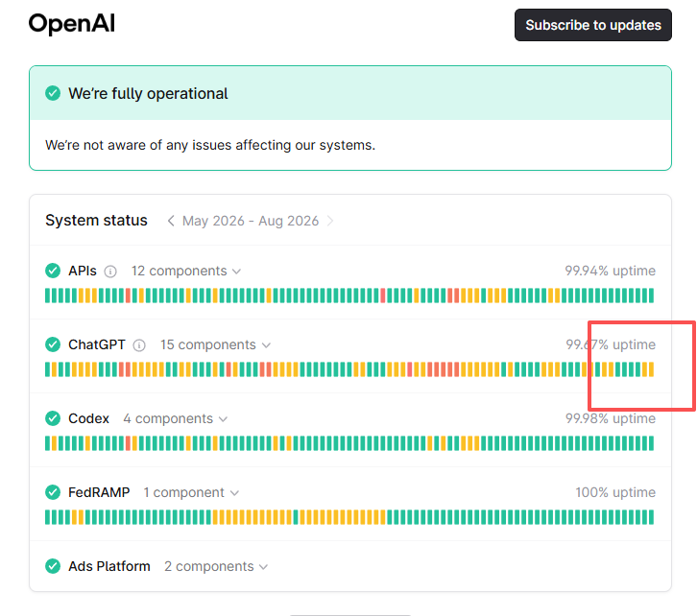This screenshot has height=616, width=697.
Task: Click the Ads Platform group name
Action: pos(108,566)
